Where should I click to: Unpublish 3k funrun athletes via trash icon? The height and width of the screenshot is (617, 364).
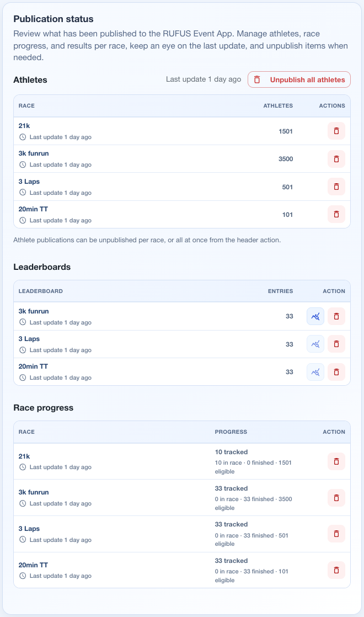coord(336,159)
